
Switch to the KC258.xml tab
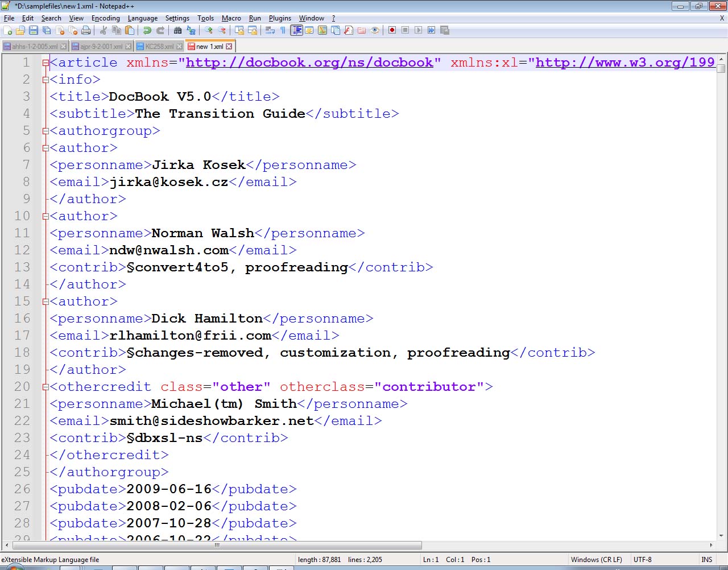click(x=159, y=47)
